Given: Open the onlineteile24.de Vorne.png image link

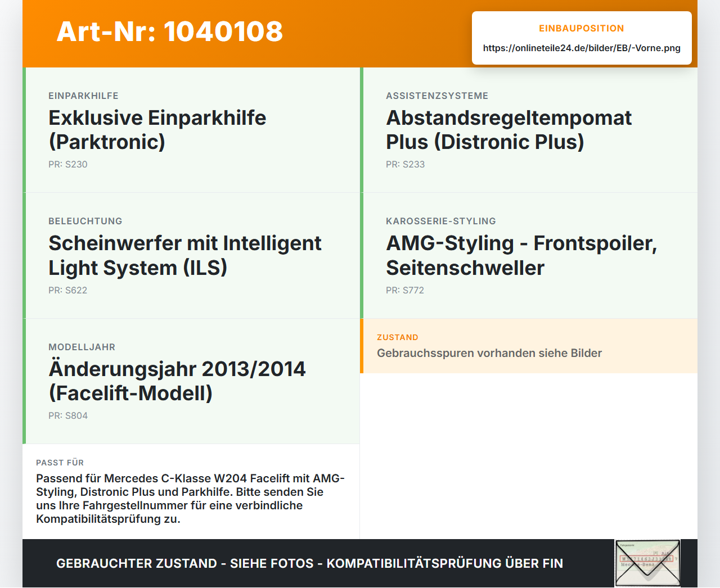Looking at the screenshot, I should [582, 48].
